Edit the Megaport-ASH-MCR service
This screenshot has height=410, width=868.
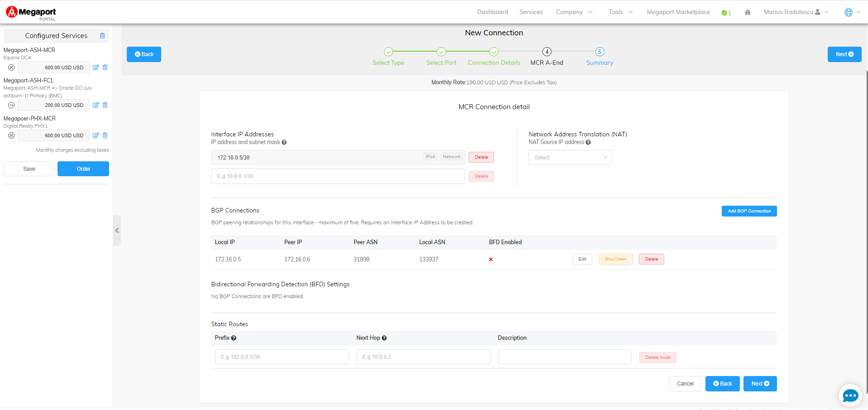pyautogui.click(x=96, y=68)
